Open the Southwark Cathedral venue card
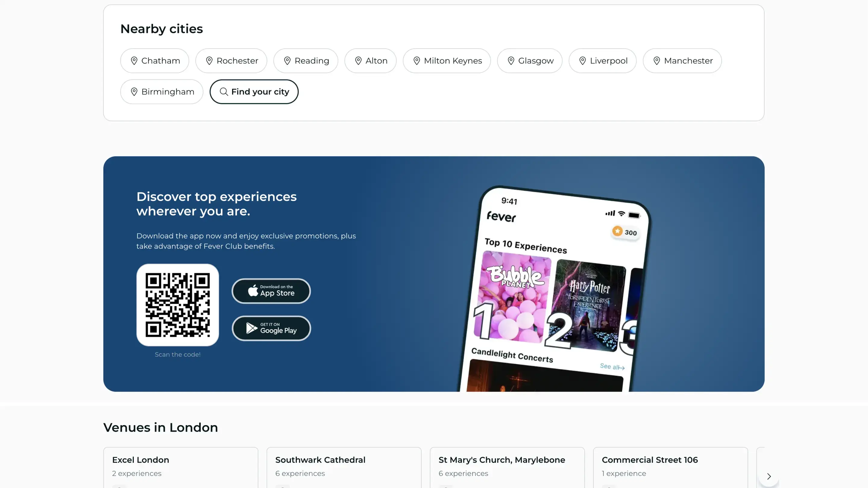868x488 pixels. pyautogui.click(x=344, y=468)
